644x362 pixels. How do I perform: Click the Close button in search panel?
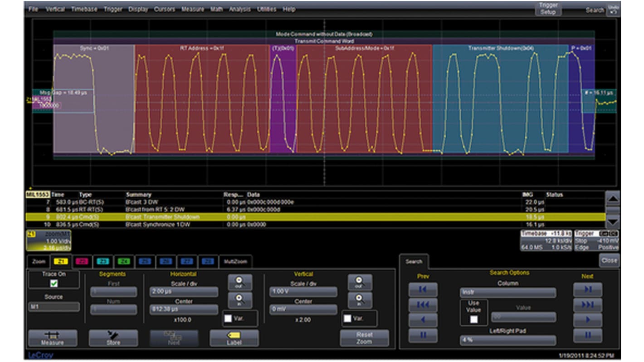pyautogui.click(x=609, y=261)
